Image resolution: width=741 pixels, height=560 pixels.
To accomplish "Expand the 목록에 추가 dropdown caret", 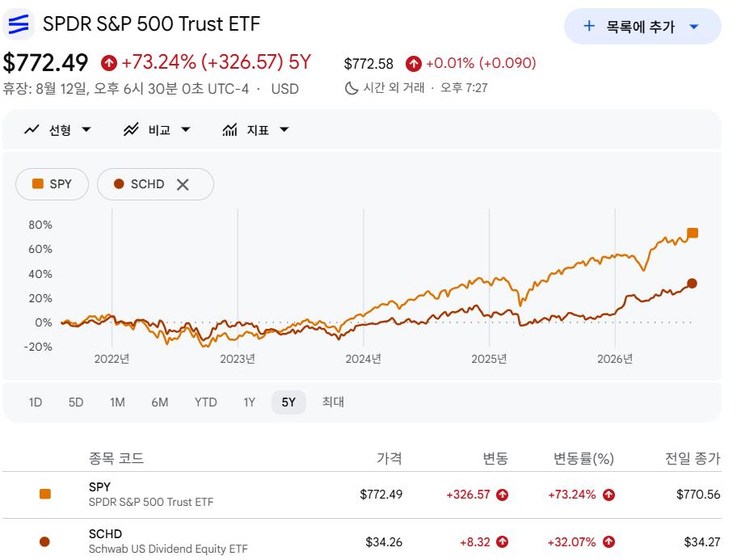I will [694, 27].
